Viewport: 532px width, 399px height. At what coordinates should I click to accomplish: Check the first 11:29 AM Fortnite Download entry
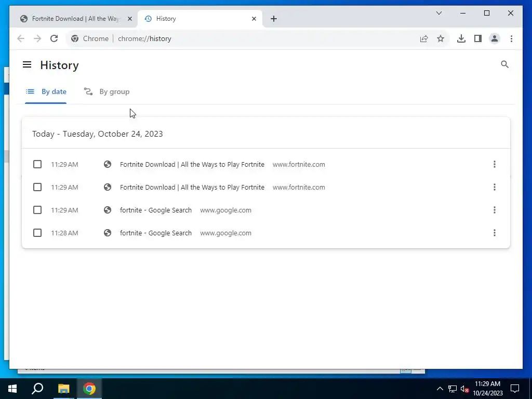[37, 164]
